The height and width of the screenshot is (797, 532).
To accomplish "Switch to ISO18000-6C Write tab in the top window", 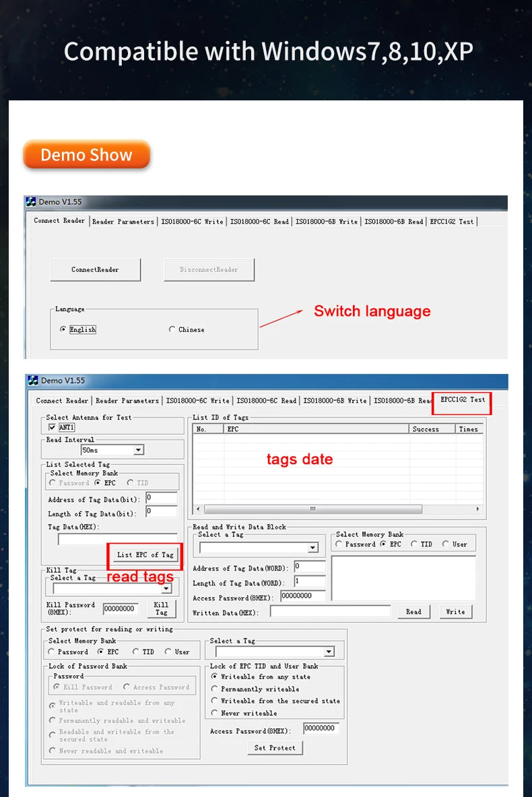I will click(191, 222).
